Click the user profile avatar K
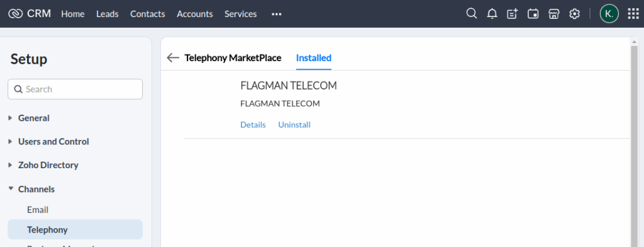Image resolution: width=644 pixels, height=247 pixels. click(609, 14)
